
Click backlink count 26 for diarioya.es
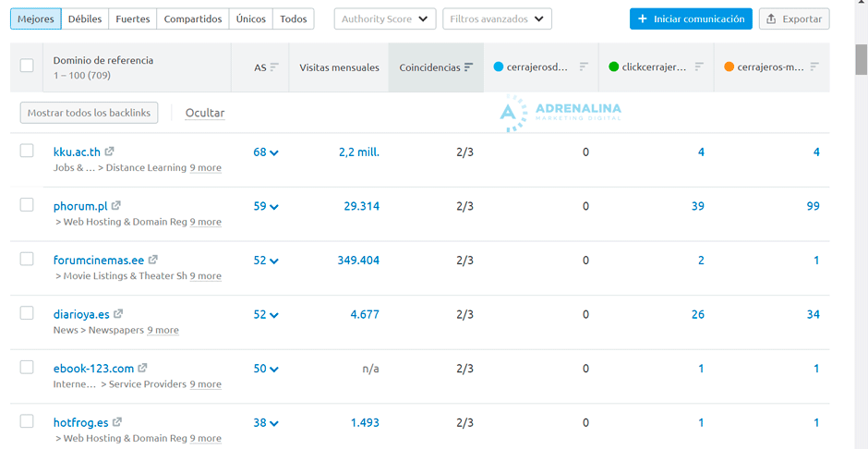click(x=697, y=314)
